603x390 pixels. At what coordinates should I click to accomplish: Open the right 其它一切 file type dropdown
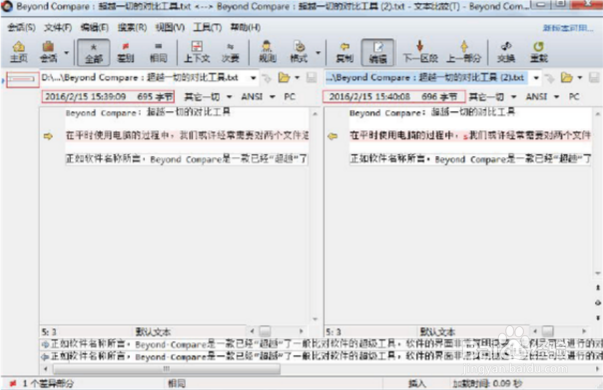(492, 97)
